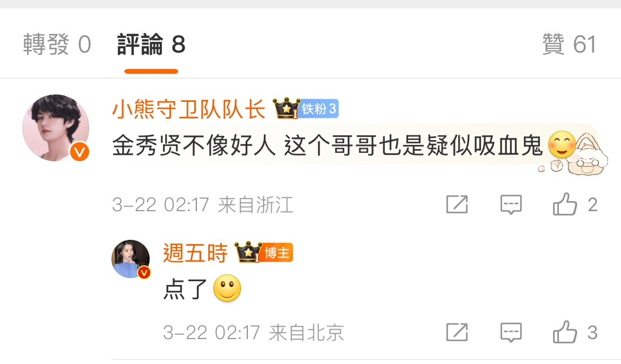The height and width of the screenshot is (364, 621).
Task: Tap the crown icon beside 小熊守卫队队长
Action: click(x=286, y=108)
